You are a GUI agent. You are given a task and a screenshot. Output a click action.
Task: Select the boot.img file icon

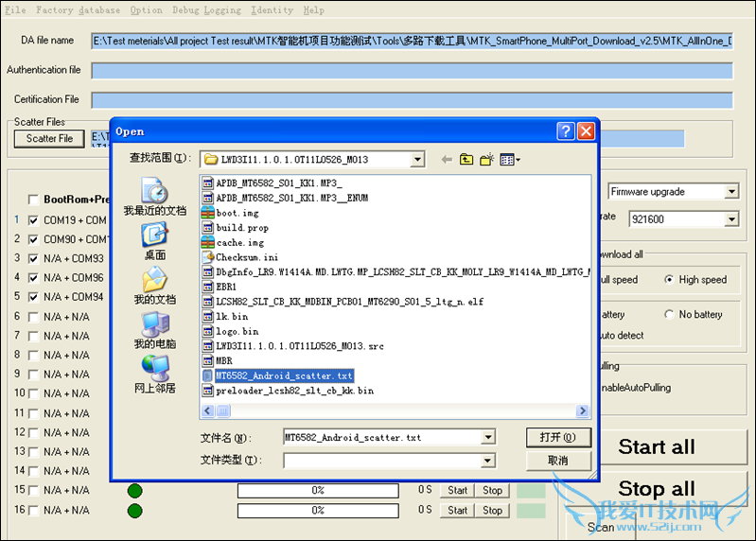208,213
